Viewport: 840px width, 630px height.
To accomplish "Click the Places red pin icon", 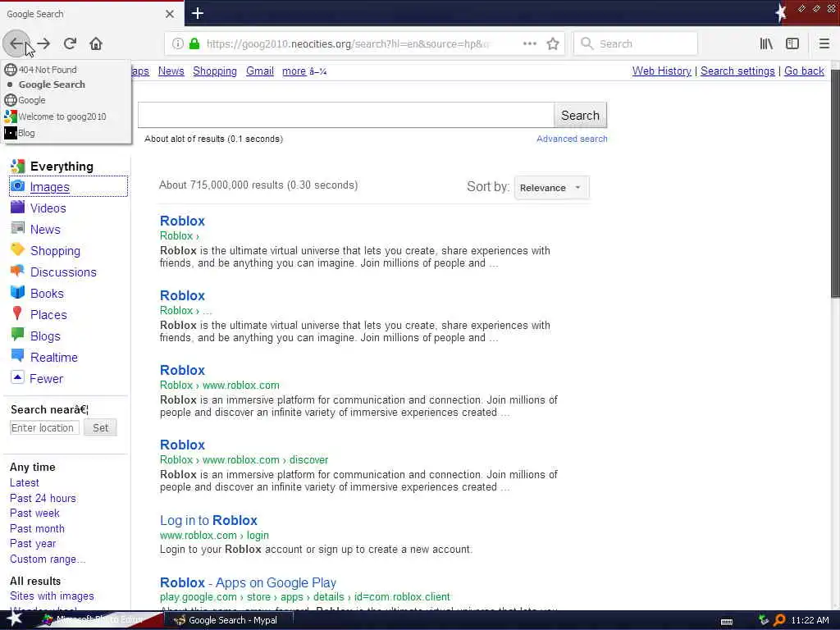I will pyautogui.click(x=17, y=314).
